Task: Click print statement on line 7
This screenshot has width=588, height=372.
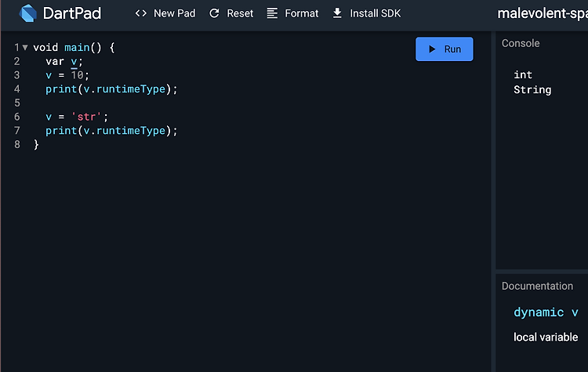Action: click(x=111, y=131)
